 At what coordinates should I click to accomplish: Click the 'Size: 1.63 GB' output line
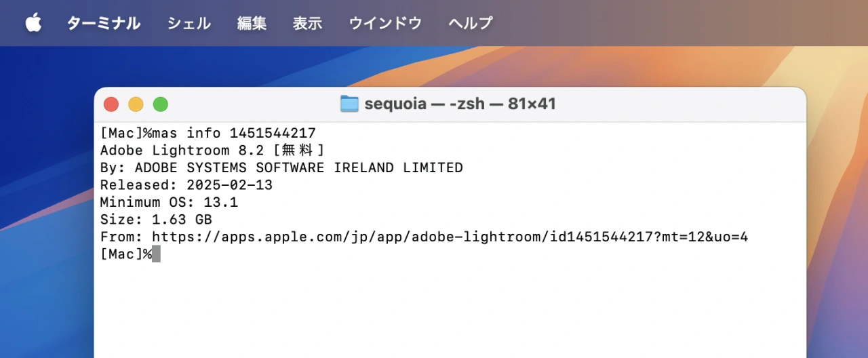click(156, 220)
